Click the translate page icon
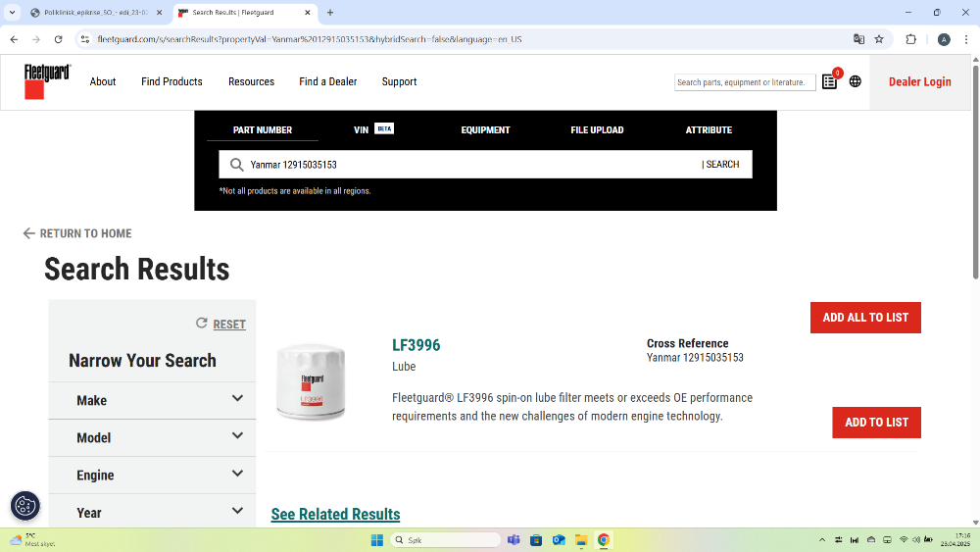Viewport: 980px width, 552px height. [x=858, y=39]
